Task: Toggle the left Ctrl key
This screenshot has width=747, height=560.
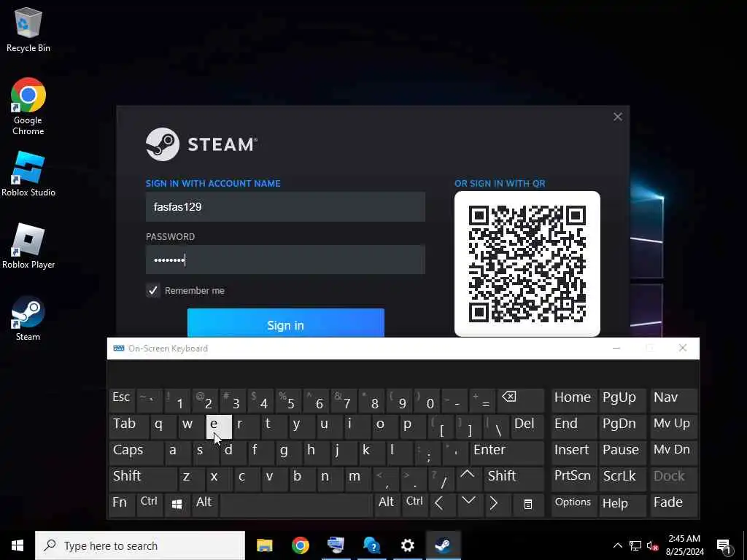Action: click(x=150, y=505)
